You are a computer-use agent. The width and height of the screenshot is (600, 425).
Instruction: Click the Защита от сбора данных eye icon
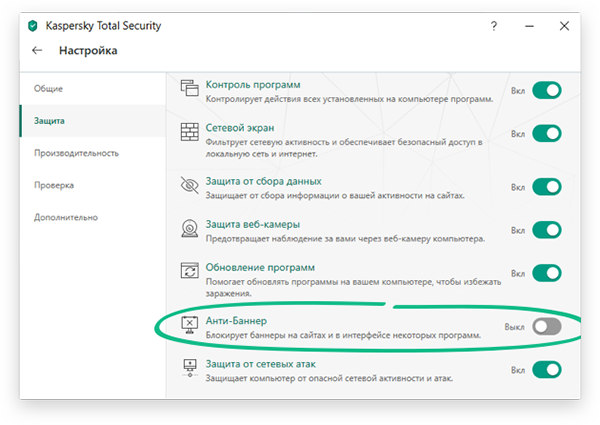click(x=190, y=186)
